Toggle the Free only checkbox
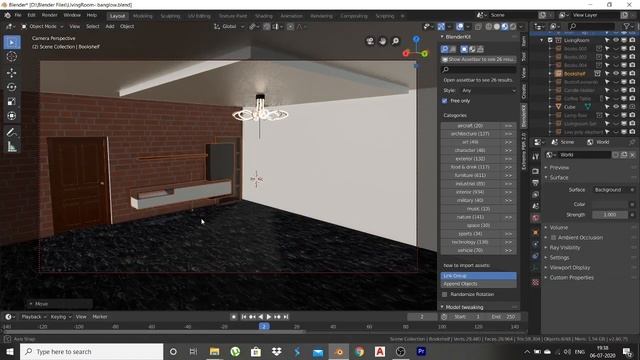The height and width of the screenshot is (360, 640). [x=444, y=101]
